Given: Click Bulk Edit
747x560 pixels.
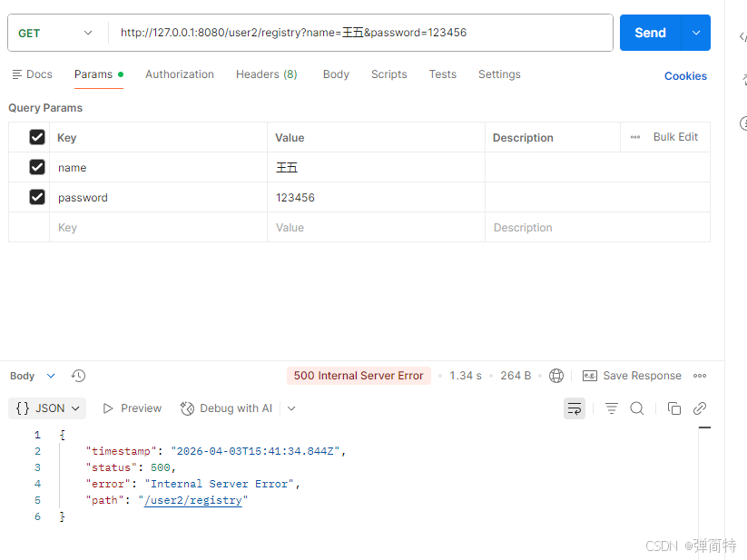Looking at the screenshot, I should pyautogui.click(x=675, y=137).
